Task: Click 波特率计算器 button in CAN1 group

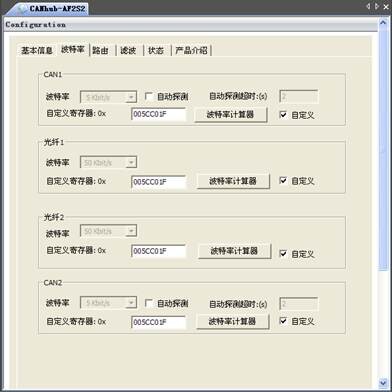Action: click(231, 114)
